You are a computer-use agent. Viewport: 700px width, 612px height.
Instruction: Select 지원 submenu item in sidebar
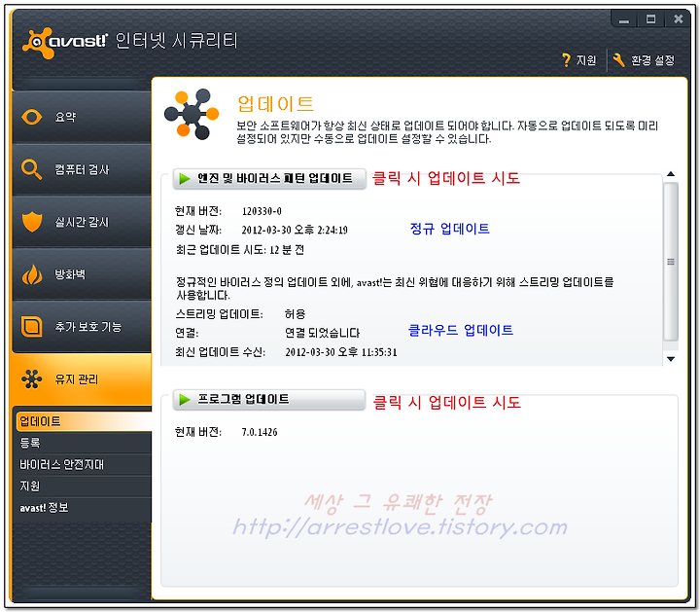84,486
